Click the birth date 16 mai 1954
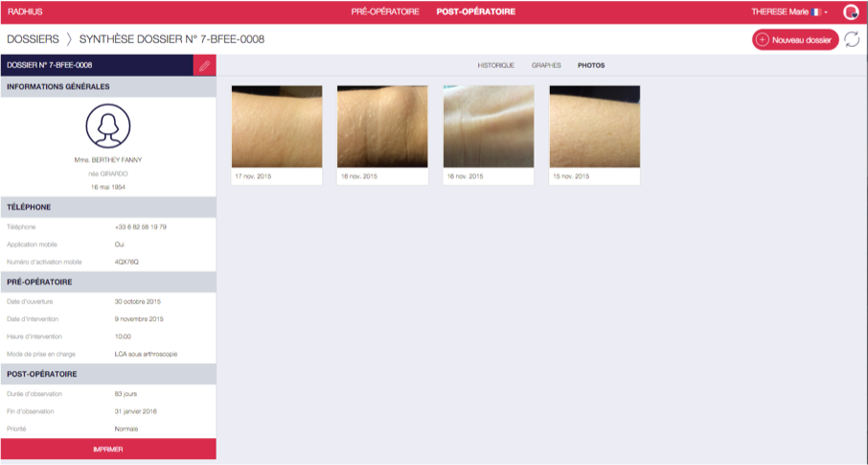 tap(108, 187)
